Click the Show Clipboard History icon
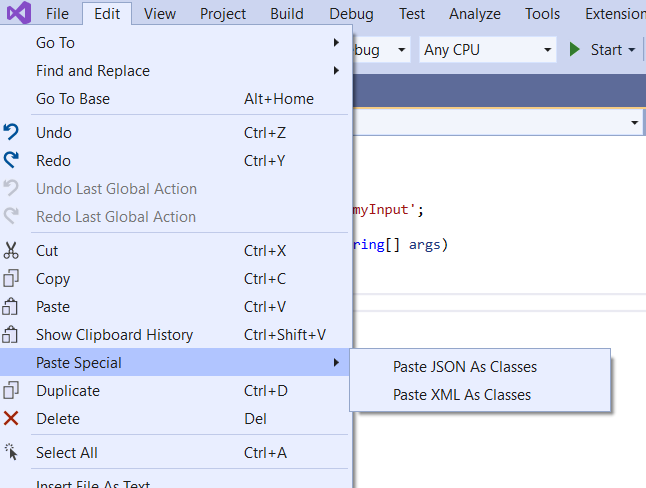646x488 pixels. tap(10, 334)
